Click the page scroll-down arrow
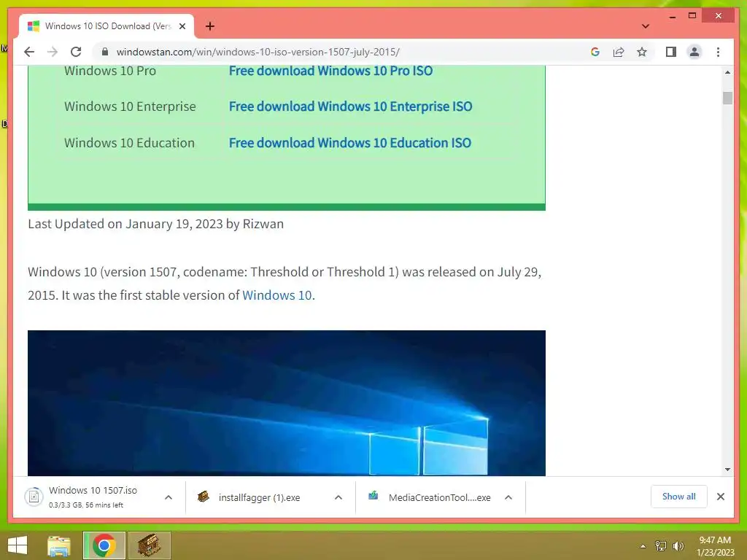747x560 pixels. coord(727,470)
